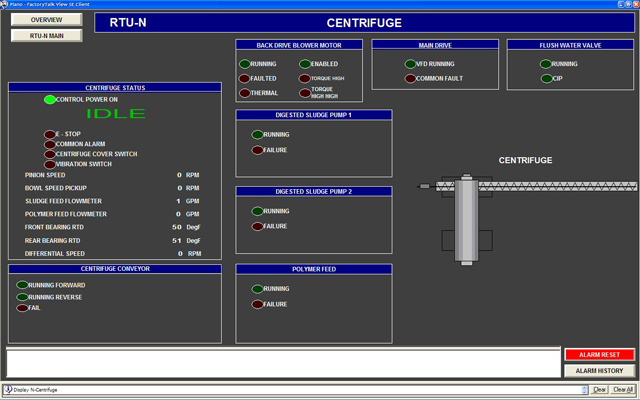Image resolution: width=640 pixels, height=400 pixels.
Task: Click the Front Bearing RTD value
Action: pos(176,227)
